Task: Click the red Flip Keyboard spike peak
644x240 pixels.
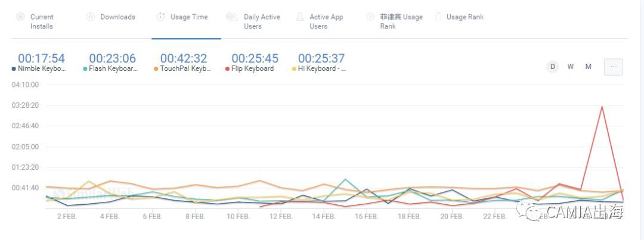Action: 602,107
